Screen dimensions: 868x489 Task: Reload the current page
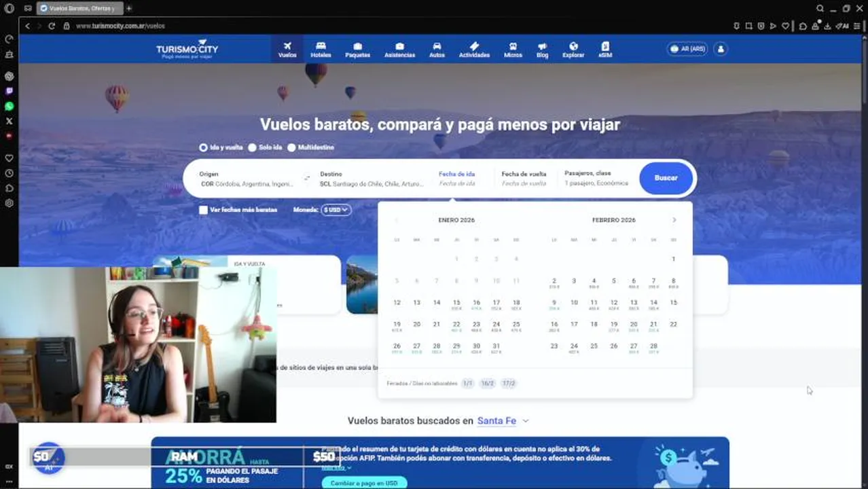coord(51,26)
